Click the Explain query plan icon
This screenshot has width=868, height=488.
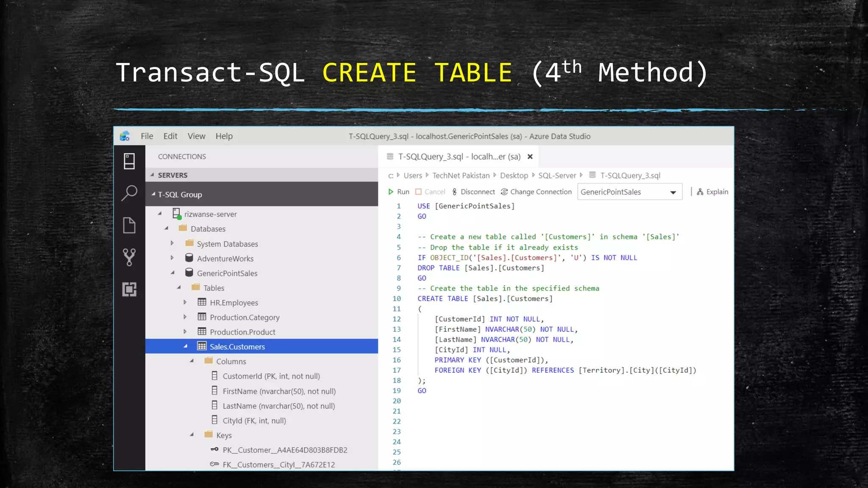click(x=700, y=192)
